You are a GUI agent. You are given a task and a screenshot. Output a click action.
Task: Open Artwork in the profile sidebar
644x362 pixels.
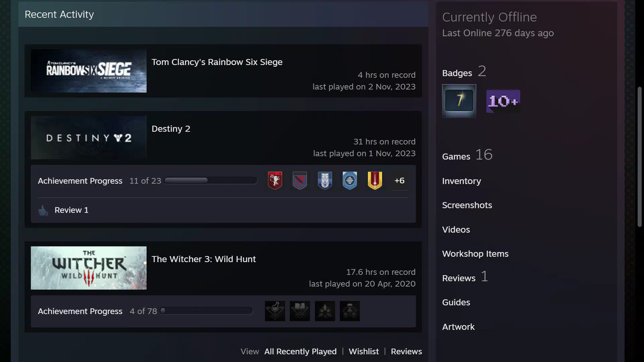(x=458, y=327)
